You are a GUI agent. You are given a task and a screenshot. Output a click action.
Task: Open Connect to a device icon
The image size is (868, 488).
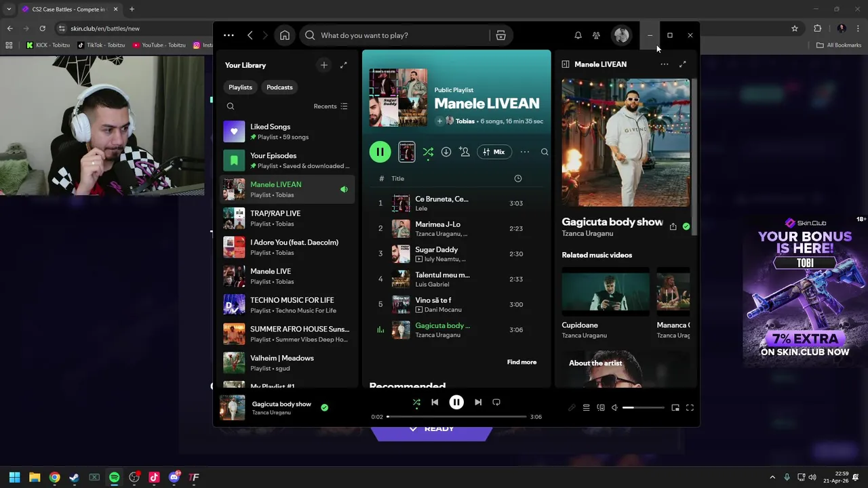[x=601, y=408]
